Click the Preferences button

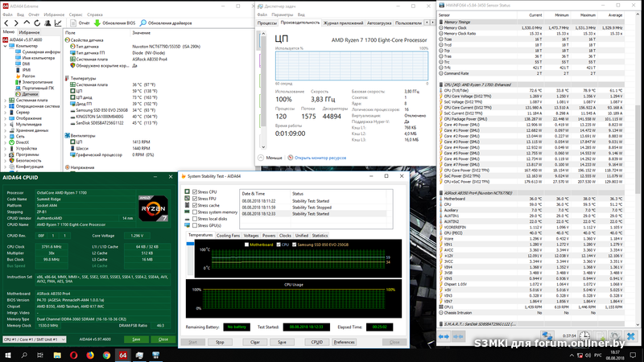[x=344, y=341]
